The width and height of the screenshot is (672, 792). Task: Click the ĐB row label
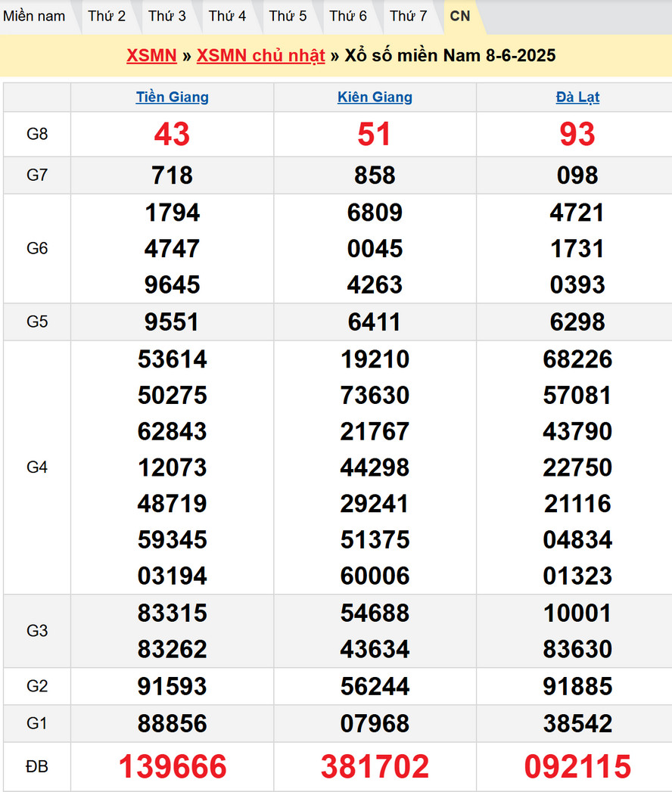point(37,766)
